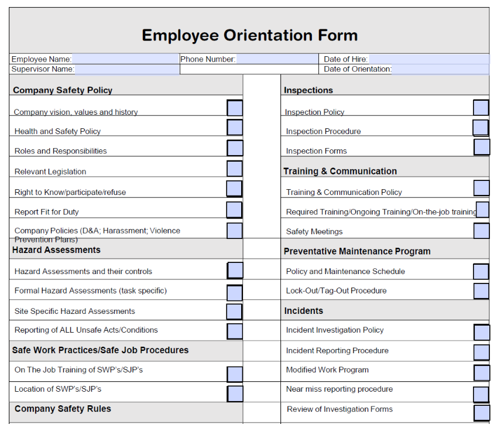Check the Hazard Assessments and their controls box
504x424 pixels.
click(235, 270)
